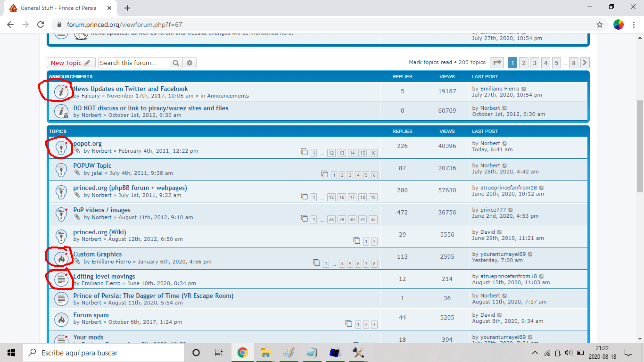
Task: Click the locked piracy announcement icon
Action: tap(61, 111)
